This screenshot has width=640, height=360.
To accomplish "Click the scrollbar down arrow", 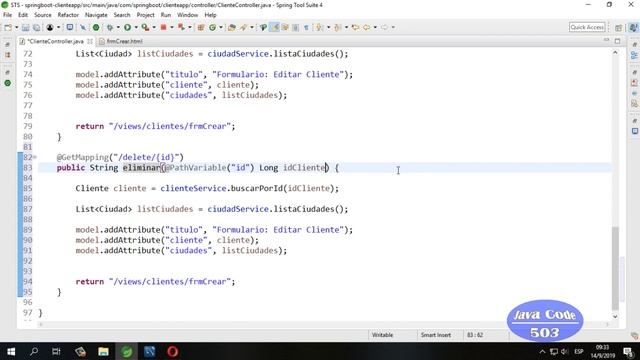I will (x=616, y=316).
